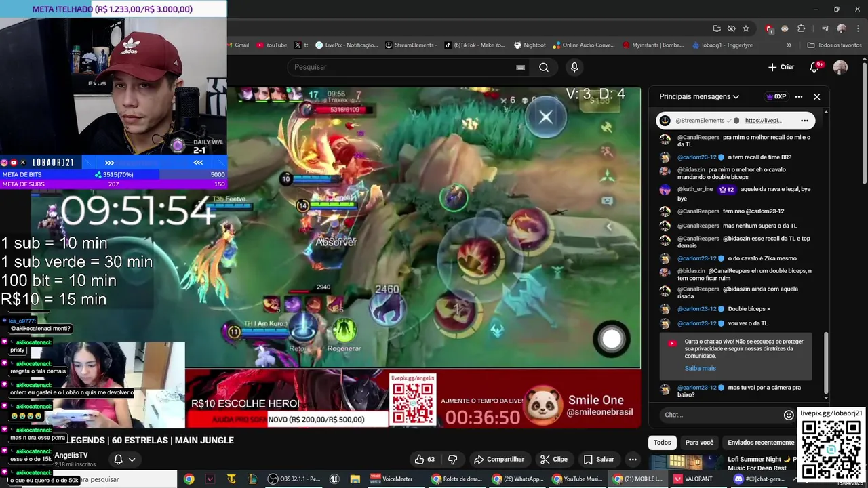This screenshot has height=488, width=868.
Task: Select the Para você filter chip
Action: coord(699,443)
